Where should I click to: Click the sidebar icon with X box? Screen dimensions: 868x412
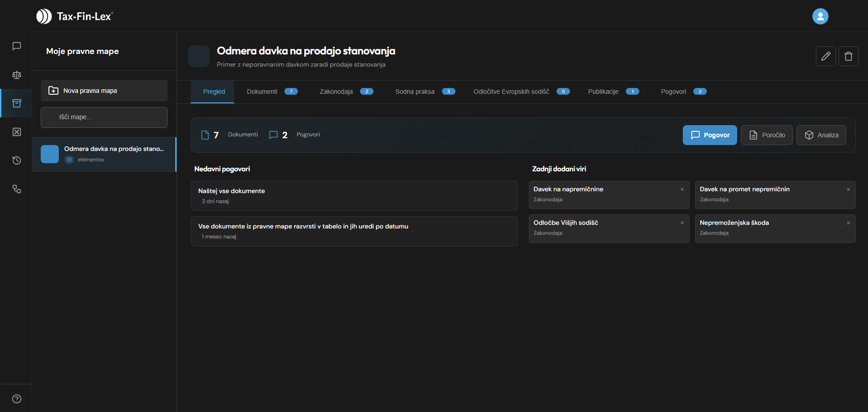coord(17,132)
